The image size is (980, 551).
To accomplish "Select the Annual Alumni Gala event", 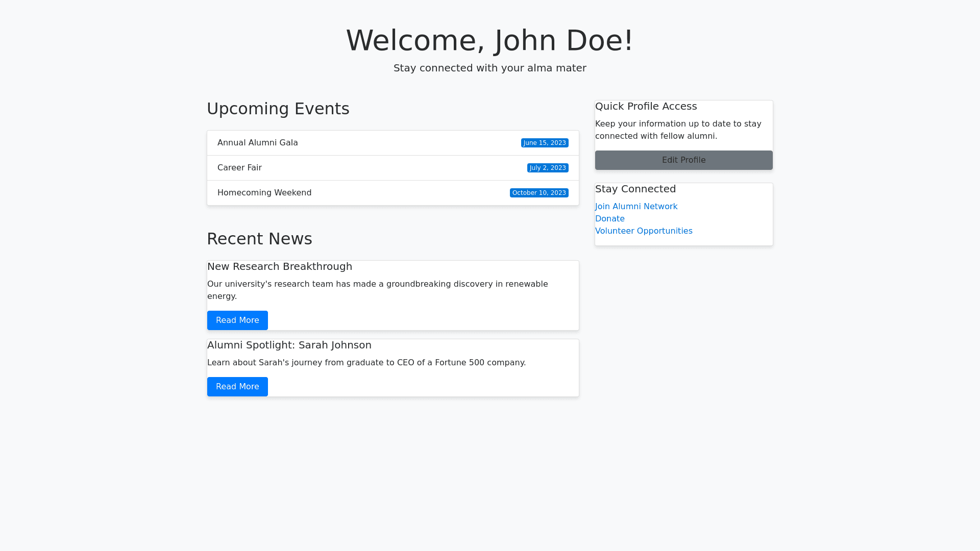I will pyautogui.click(x=258, y=143).
